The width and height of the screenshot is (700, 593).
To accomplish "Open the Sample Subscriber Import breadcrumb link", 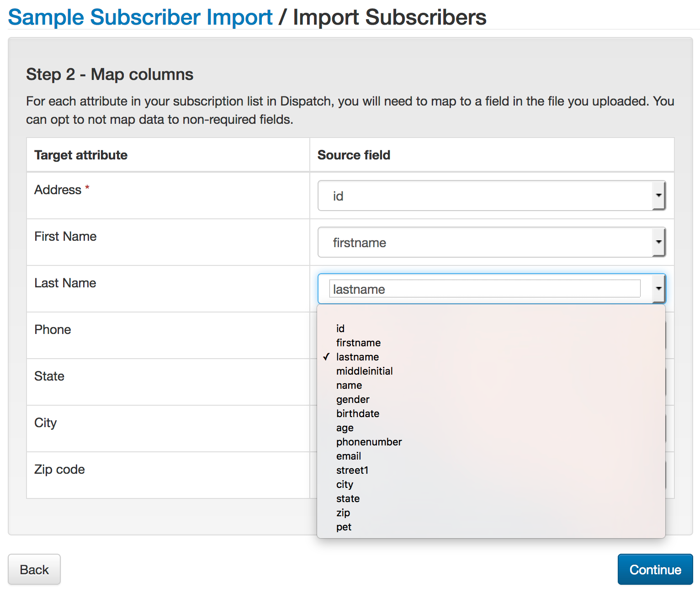I will (140, 17).
